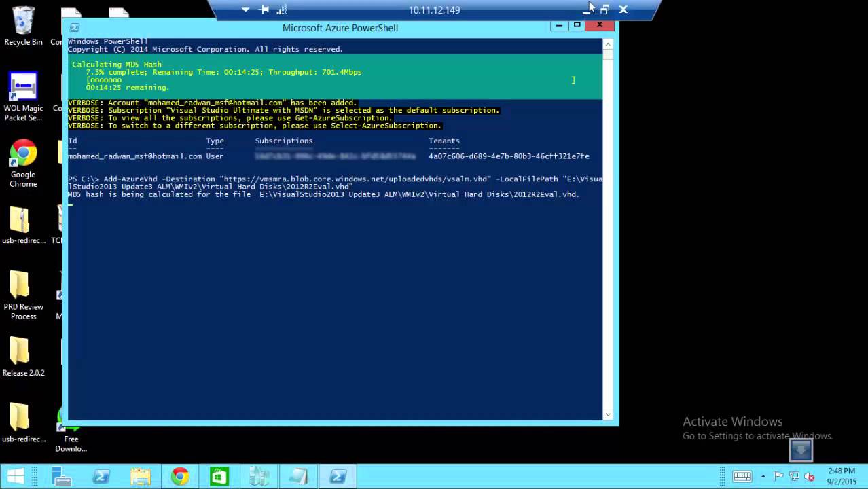Click the muted volume tray icon
Image resolution: width=868 pixels, height=489 pixels.
point(809,477)
